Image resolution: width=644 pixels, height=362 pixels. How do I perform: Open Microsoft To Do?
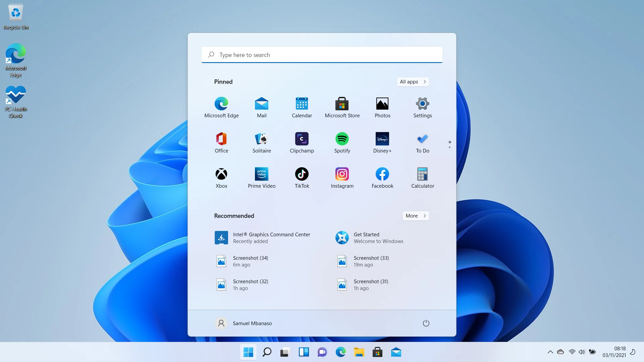point(422,139)
